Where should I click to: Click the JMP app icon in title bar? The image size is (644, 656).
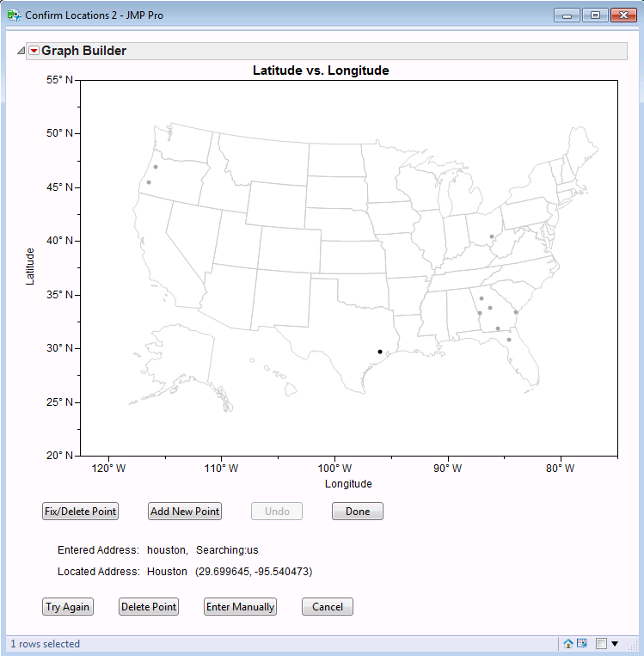[x=14, y=15]
